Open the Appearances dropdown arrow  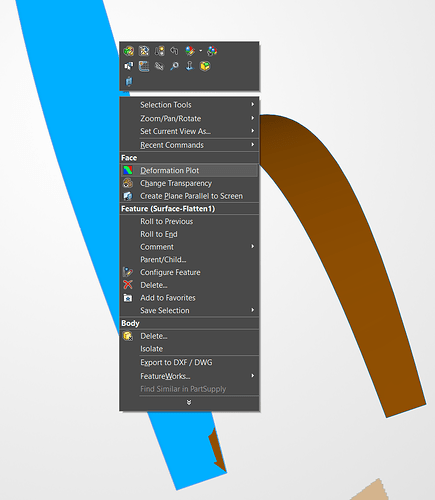pyautogui.click(x=201, y=51)
